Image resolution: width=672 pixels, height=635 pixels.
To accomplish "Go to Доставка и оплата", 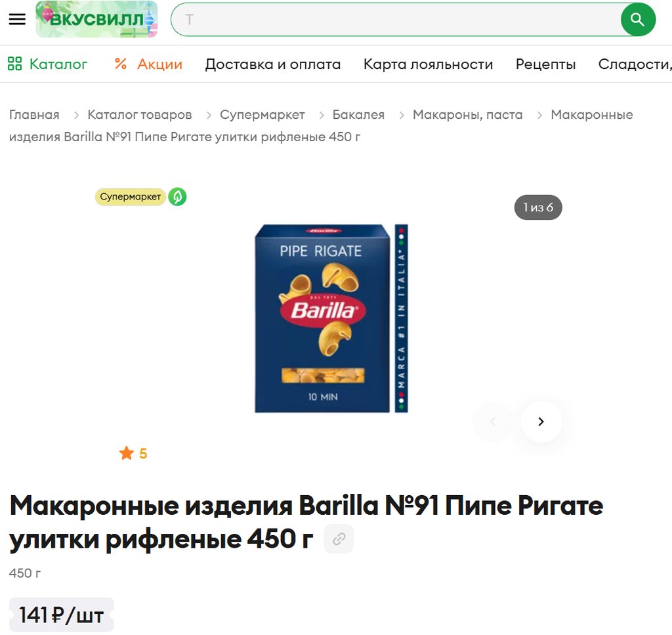I will tap(273, 64).
